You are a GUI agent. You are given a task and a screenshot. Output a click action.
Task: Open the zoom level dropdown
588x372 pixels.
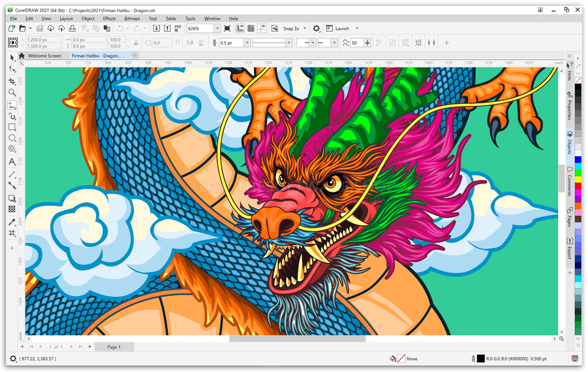click(217, 29)
